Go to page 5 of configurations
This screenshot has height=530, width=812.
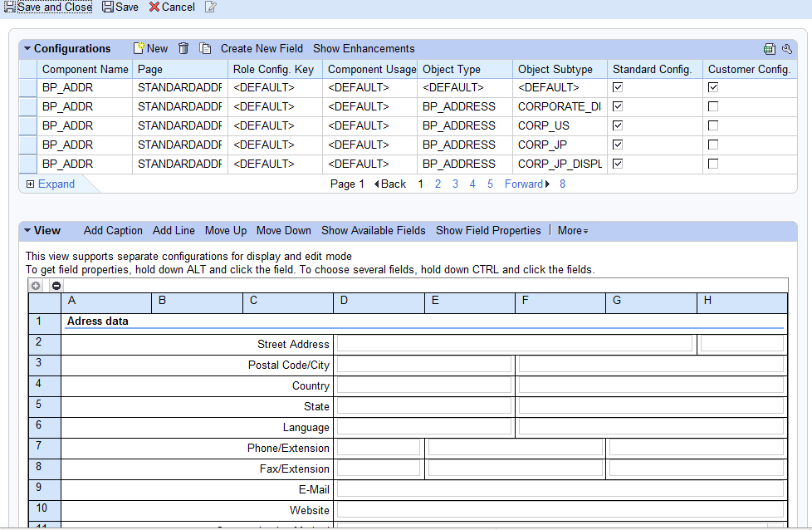(490, 184)
